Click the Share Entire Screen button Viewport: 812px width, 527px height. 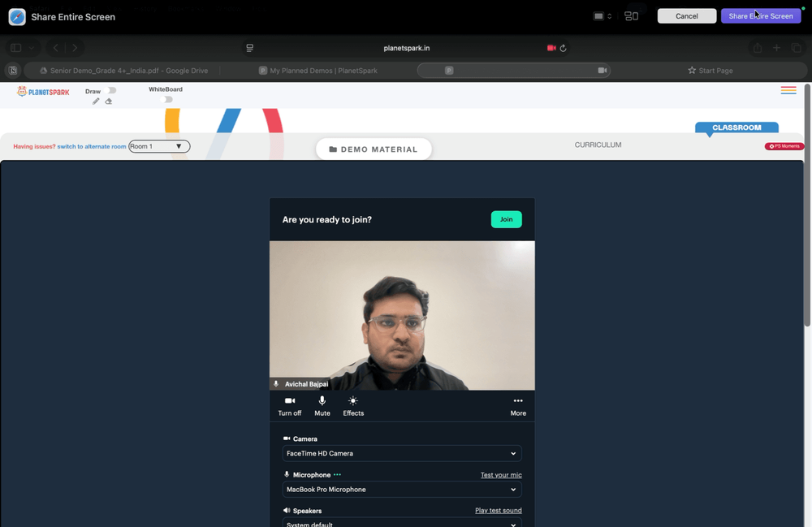click(x=761, y=16)
